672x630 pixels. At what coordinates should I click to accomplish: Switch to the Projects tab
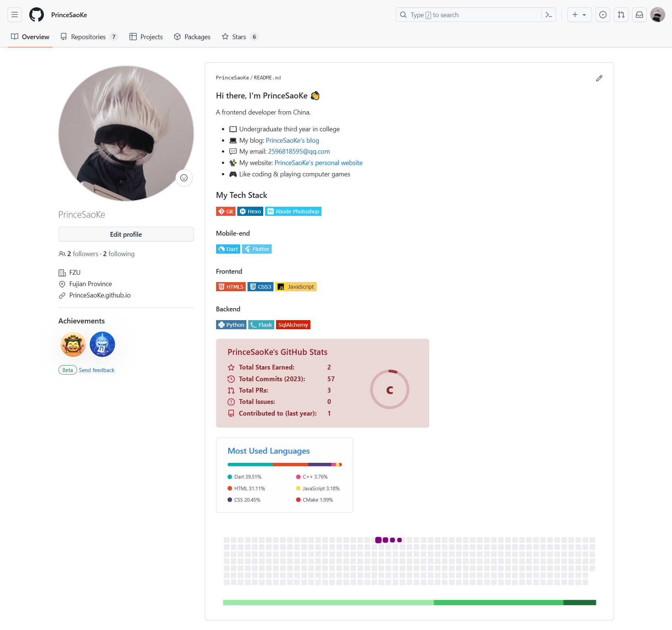tap(146, 37)
